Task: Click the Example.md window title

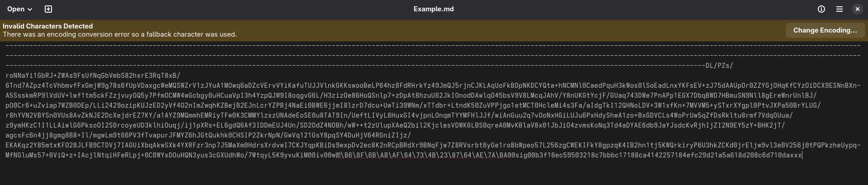Action: tap(434, 9)
